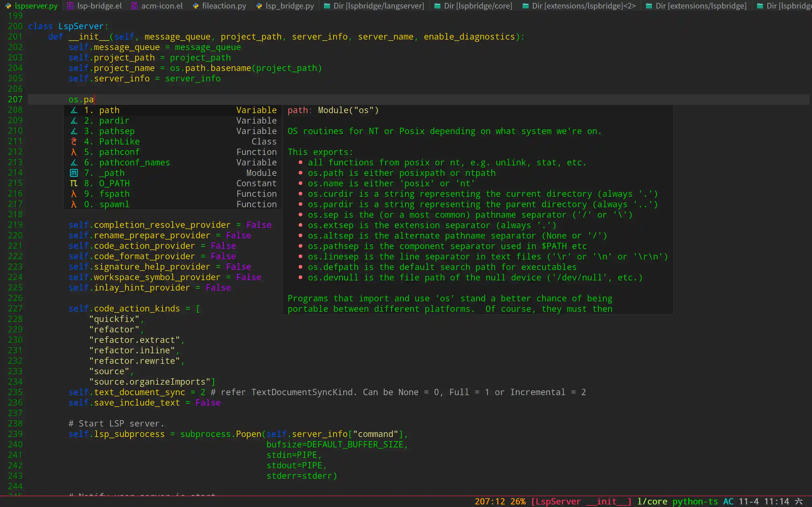
Task: Choose pathsep from the completion menu
Action: pyautogui.click(x=117, y=131)
